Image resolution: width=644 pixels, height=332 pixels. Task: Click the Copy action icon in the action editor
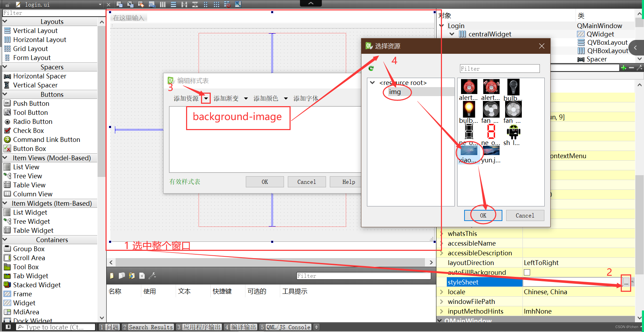coord(122,275)
